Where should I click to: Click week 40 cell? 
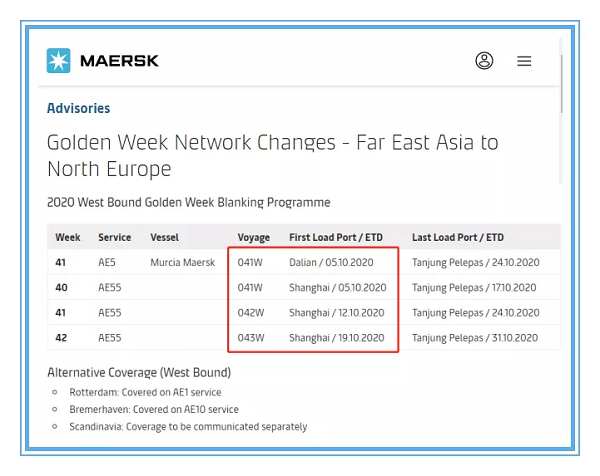[x=61, y=287]
